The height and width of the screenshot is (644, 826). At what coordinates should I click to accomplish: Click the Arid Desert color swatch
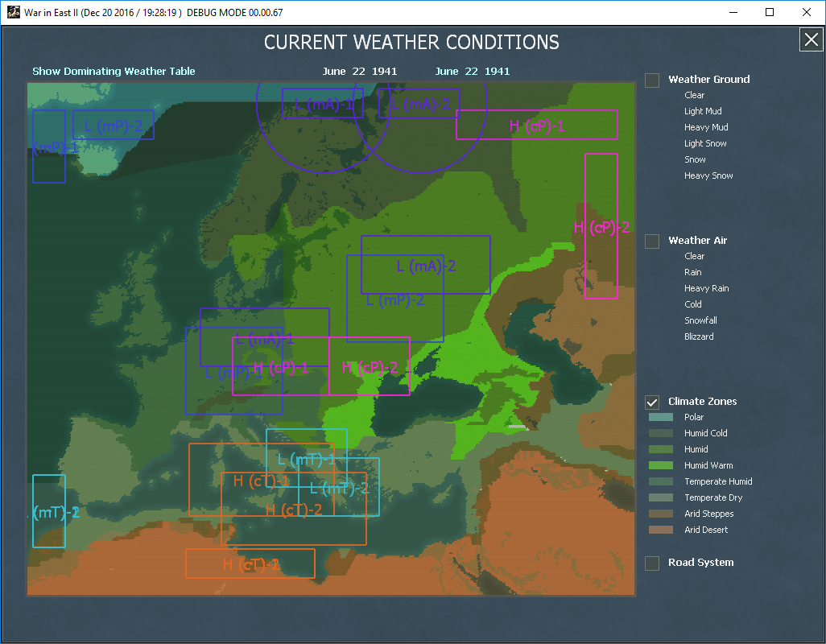(x=661, y=530)
